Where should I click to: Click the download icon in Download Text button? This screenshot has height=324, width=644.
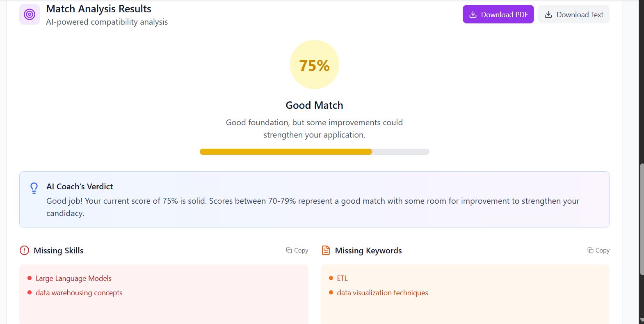(x=548, y=14)
